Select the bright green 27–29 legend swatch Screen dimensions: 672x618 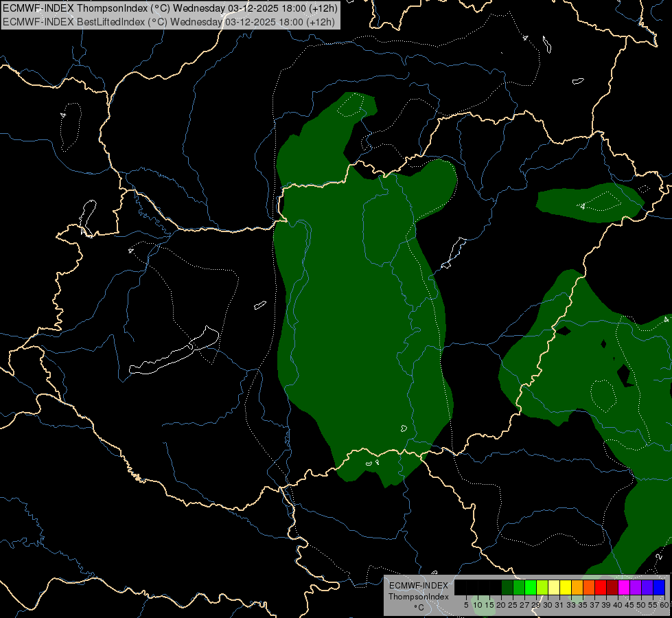click(x=531, y=587)
